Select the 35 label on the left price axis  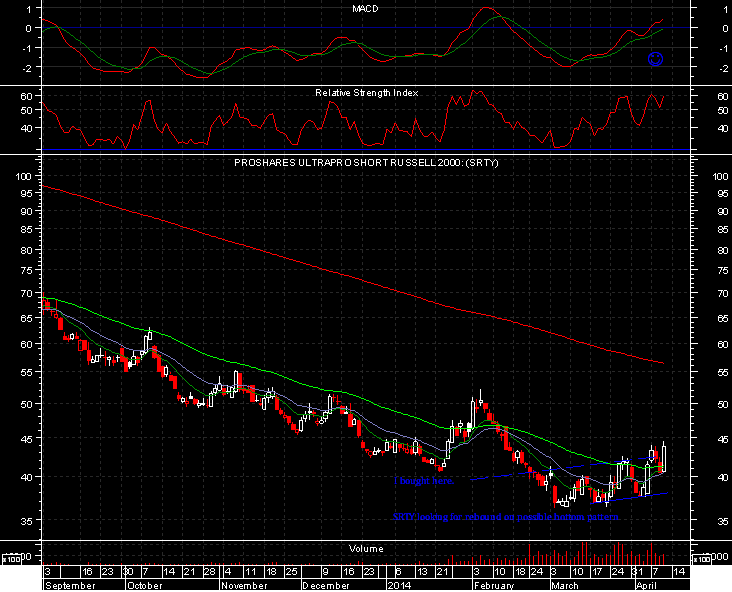click(26, 521)
